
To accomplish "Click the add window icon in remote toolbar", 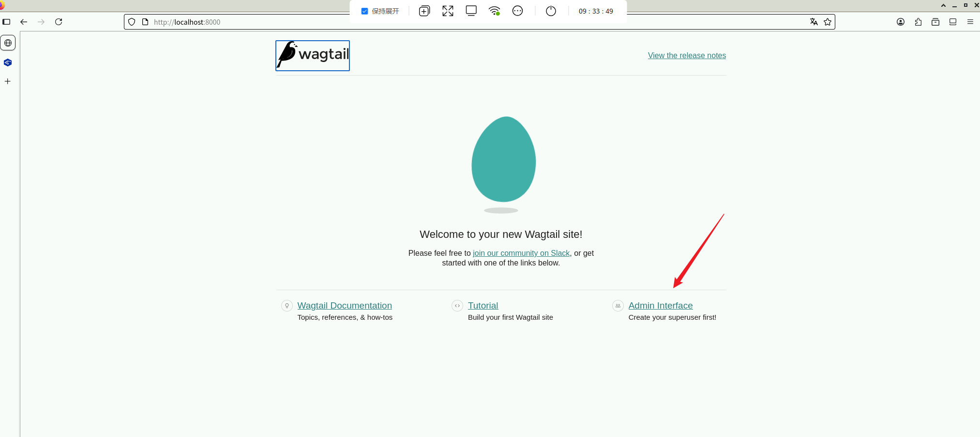I will coord(424,11).
